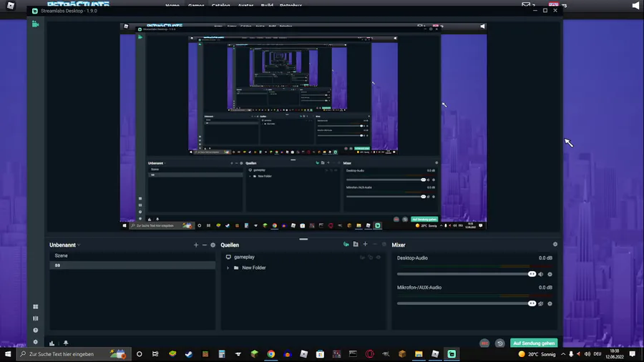Start recording with the REC button

[484, 343]
